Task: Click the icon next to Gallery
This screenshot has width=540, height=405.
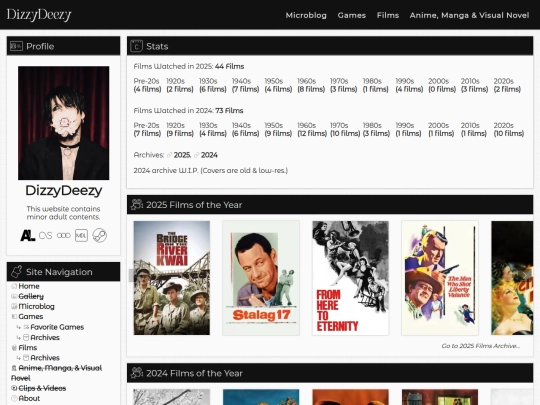Action: coord(14,296)
